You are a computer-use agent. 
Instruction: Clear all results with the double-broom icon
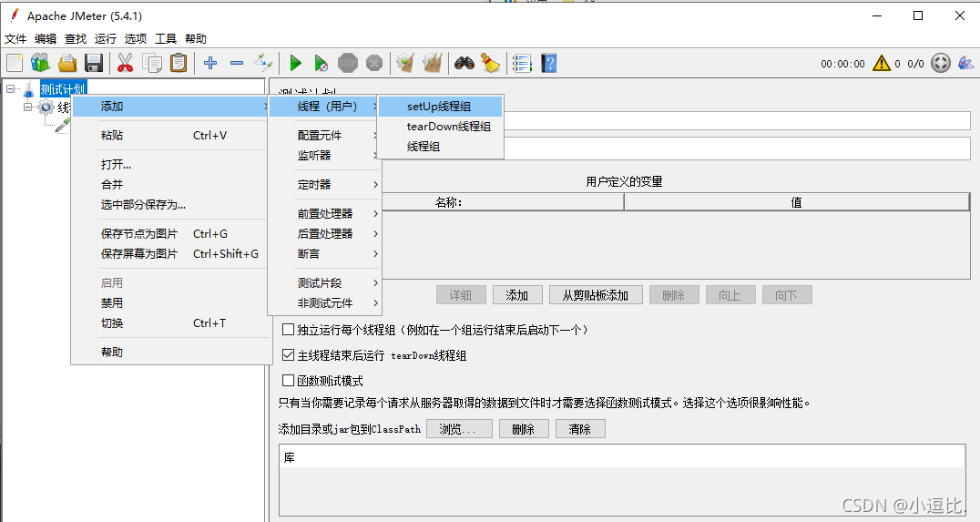433,63
